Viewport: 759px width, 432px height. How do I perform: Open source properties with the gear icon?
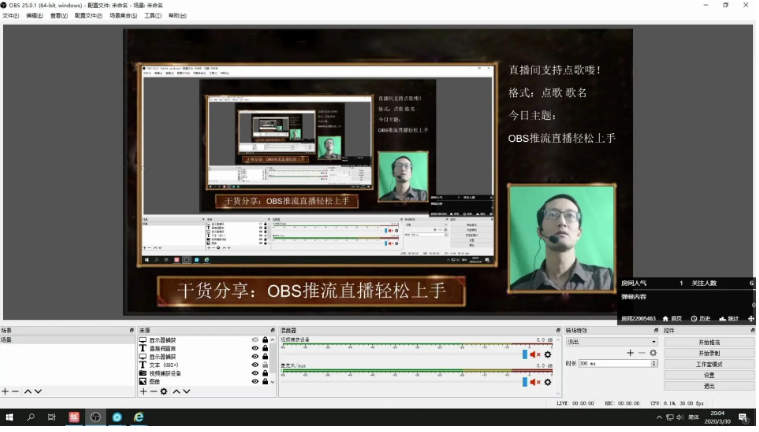click(x=164, y=391)
